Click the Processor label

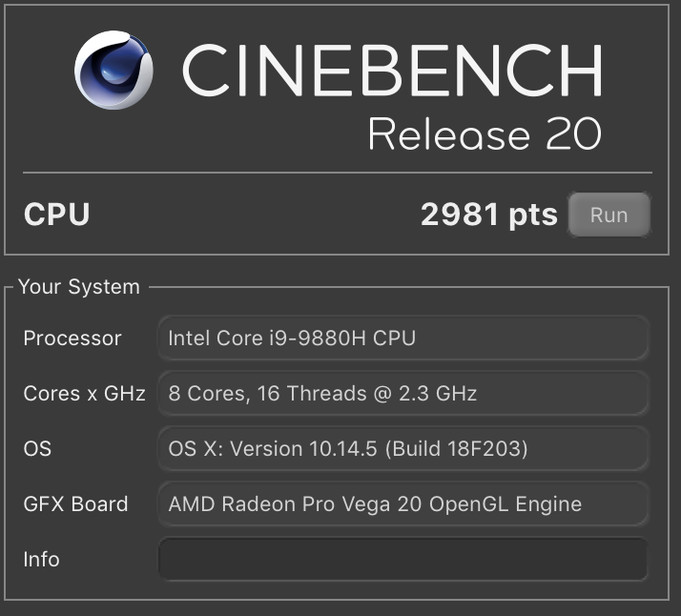coord(72,339)
